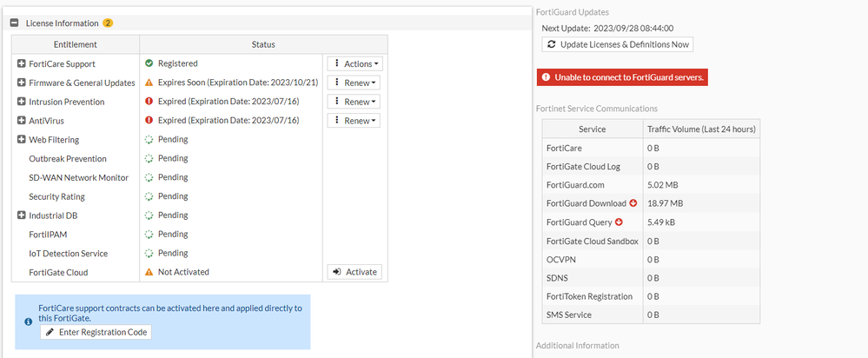868x358 pixels.
Task: Click the license warning count badge
Action: [x=108, y=23]
